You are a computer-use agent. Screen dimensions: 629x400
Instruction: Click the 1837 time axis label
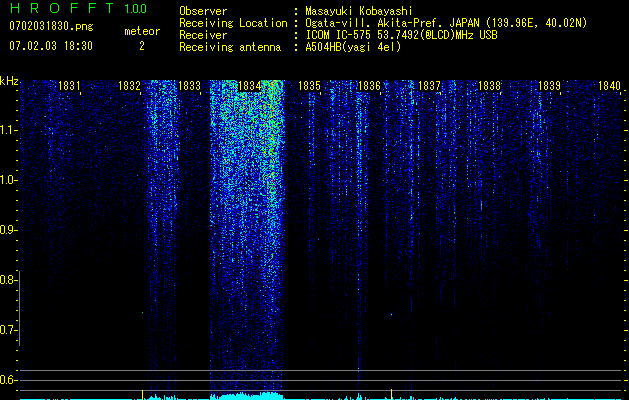pyautogui.click(x=429, y=86)
